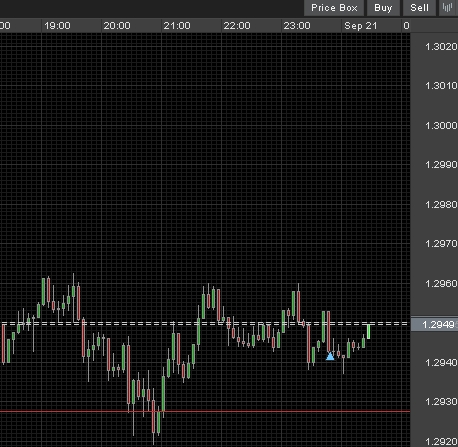Image resolution: width=458 pixels, height=447 pixels.
Task: Open the Price Box panel
Action: tap(334, 8)
